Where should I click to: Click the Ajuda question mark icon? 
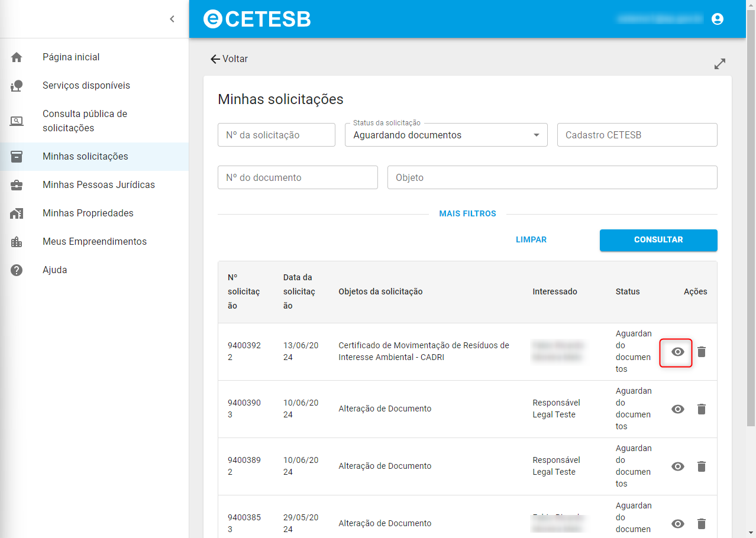pyautogui.click(x=17, y=270)
